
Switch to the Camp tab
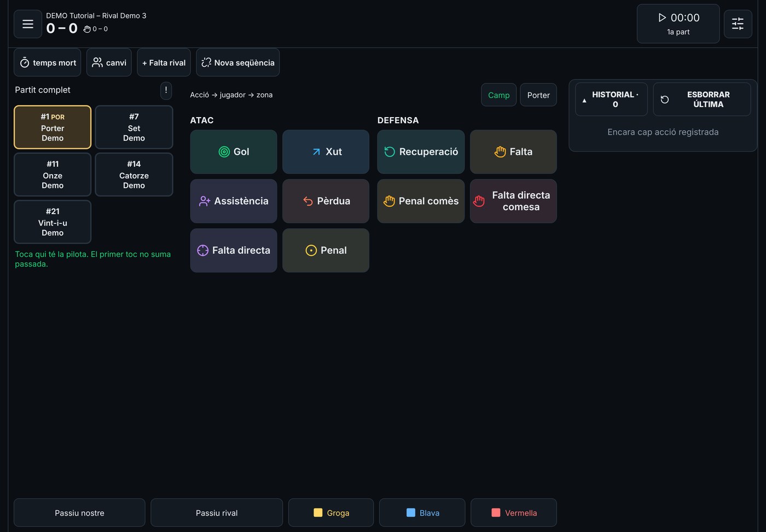499,95
